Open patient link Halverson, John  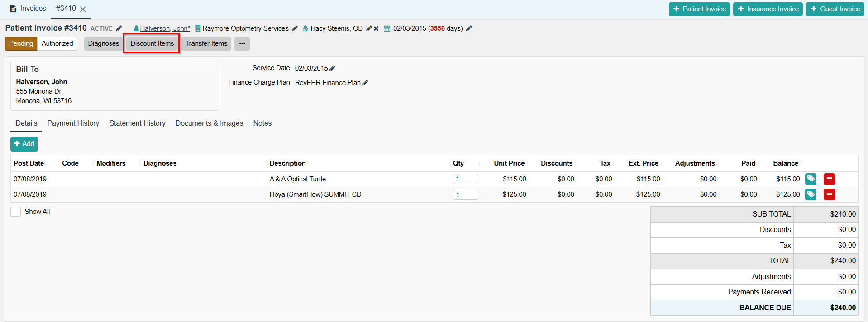pos(165,28)
